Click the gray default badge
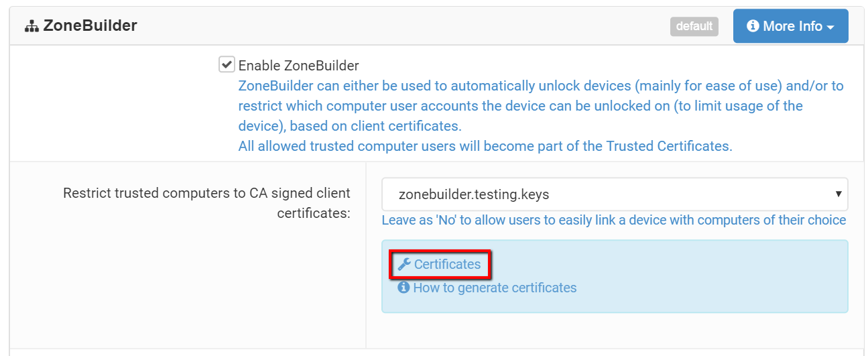This screenshot has width=868, height=356. [x=694, y=26]
